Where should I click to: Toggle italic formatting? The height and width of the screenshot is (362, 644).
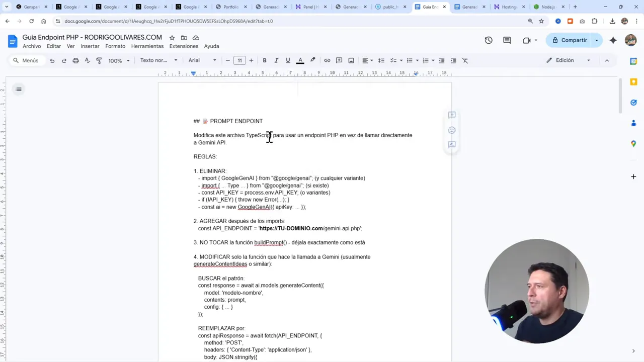[276, 60]
